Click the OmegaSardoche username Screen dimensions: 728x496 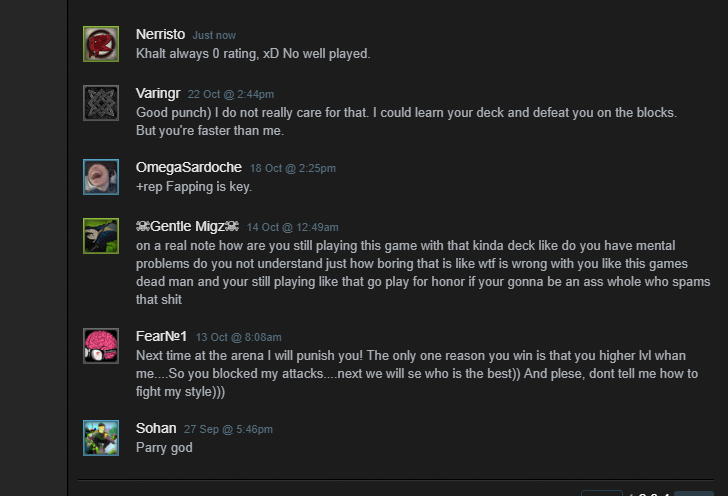click(189, 167)
